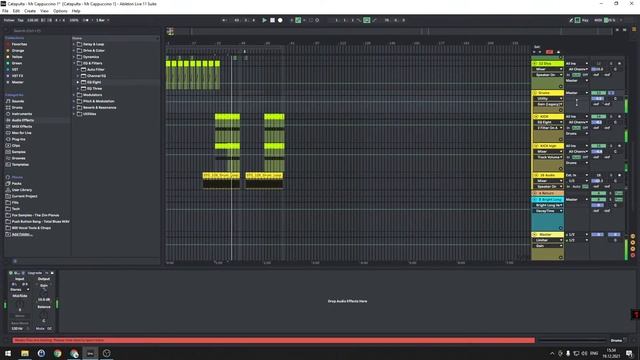Enable the Key map mode switch
The width and height of the screenshot is (640, 360).
pos(585,20)
